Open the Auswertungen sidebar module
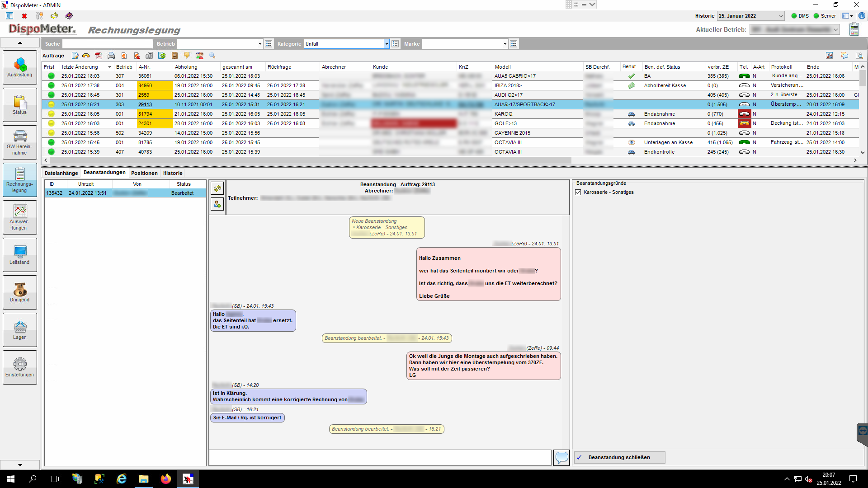 click(20, 217)
